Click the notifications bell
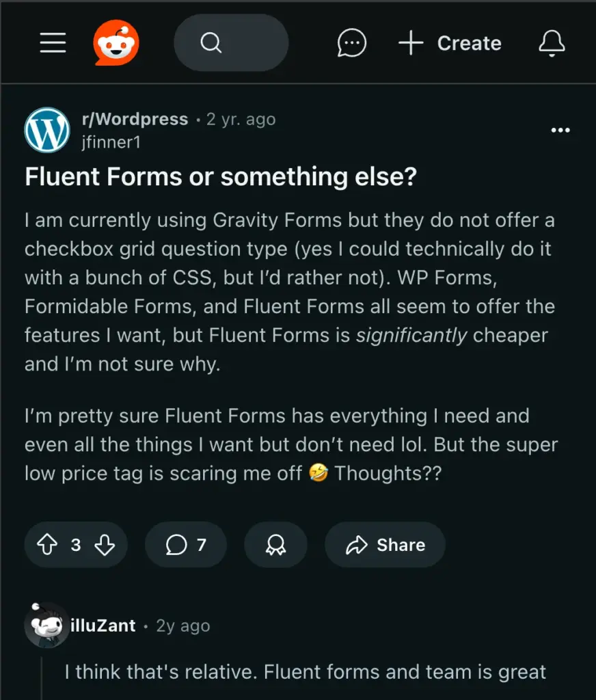Image resolution: width=596 pixels, height=700 pixels. tap(552, 42)
